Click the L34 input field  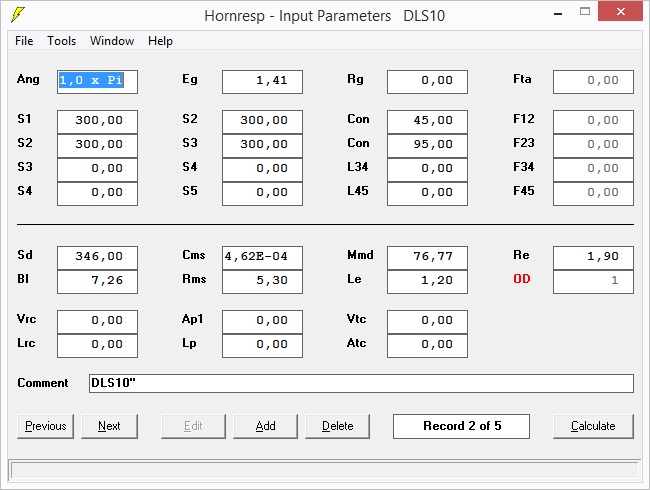click(x=427, y=170)
